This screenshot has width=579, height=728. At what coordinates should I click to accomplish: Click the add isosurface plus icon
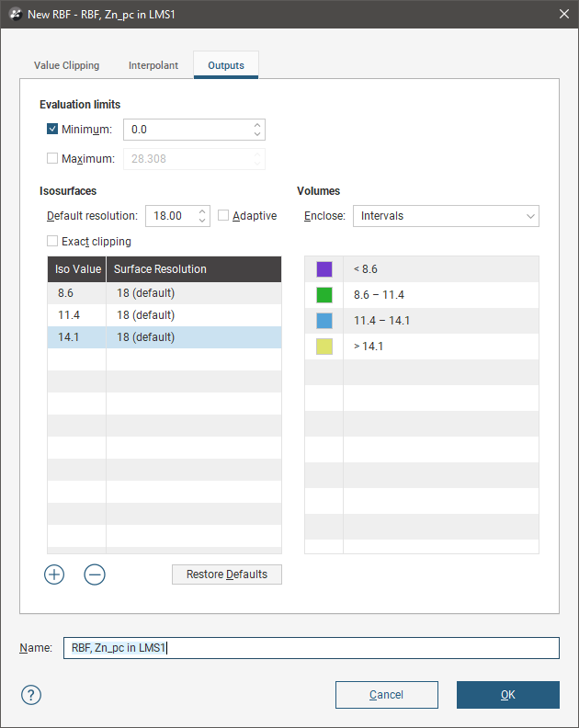54,574
